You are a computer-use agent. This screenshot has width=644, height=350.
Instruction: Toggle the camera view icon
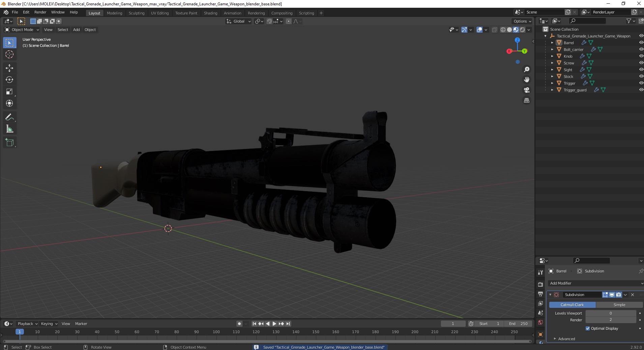click(526, 90)
